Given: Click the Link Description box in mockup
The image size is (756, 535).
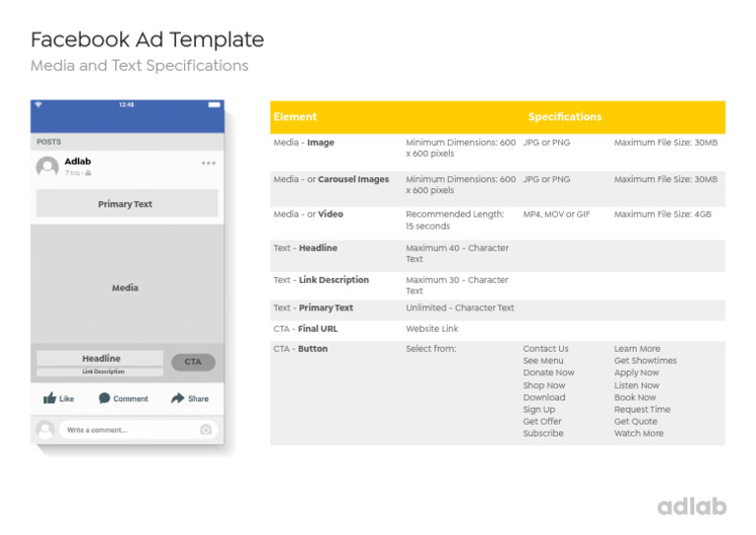Looking at the screenshot, I should 100,372.
